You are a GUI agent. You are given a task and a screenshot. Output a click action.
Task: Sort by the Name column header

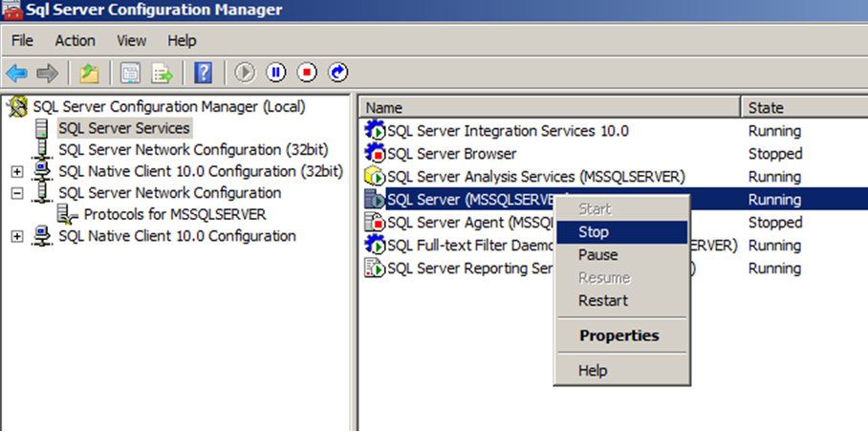pos(550,108)
